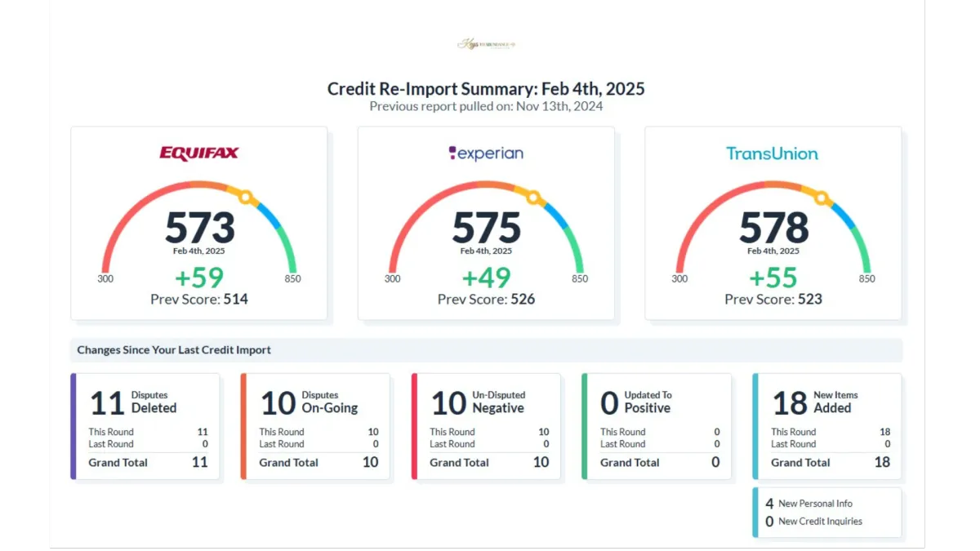Click the Equifax logo
The width and height of the screenshot is (980, 551).
click(199, 153)
